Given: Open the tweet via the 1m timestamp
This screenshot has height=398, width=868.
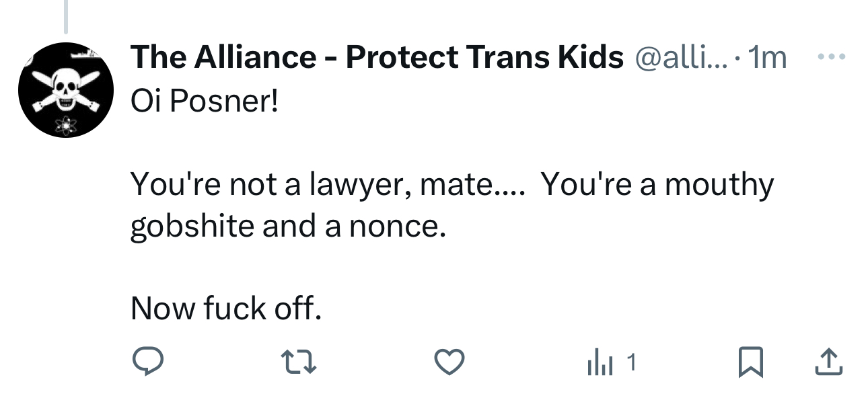Looking at the screenshot, I should [x=767, y=58].
